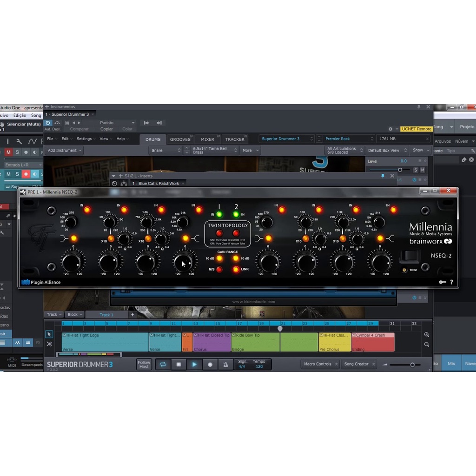This screenshot has height=476, width=476.
Task: Select the scissors cut tool in track area
Action: (x=49, y=344)
